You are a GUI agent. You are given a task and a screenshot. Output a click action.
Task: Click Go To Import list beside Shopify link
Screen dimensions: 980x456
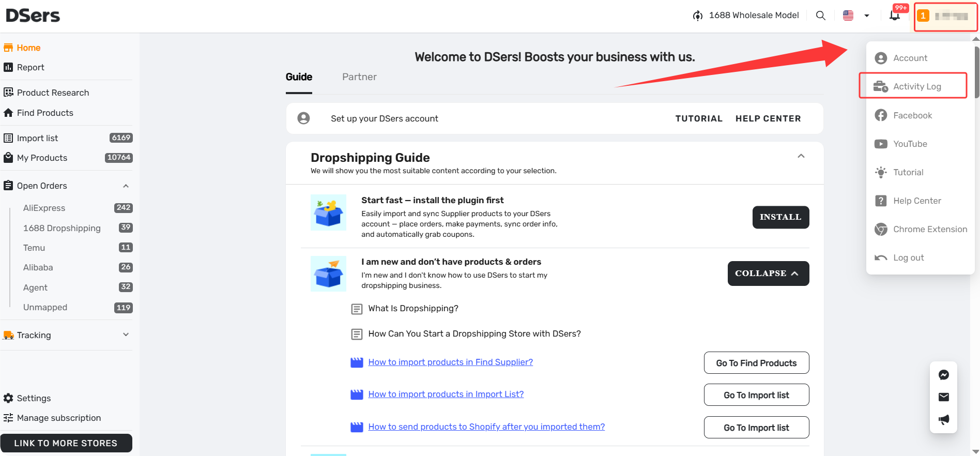[756, 428]
